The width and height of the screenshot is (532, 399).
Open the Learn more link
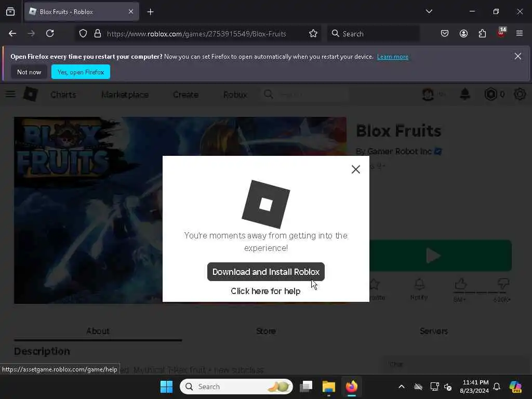(393, 57)
